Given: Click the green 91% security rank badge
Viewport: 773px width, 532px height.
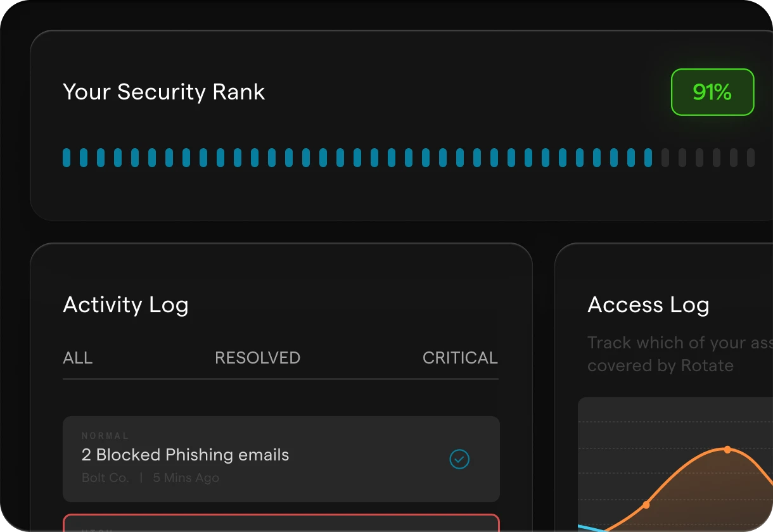Looking at the screenshot, I should tap(712, 92).
